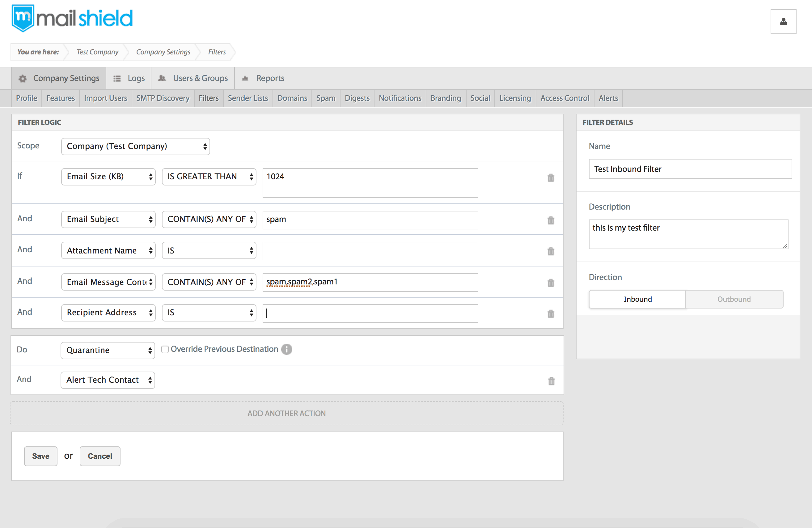812x528 pixels.
Task: Delete the Email Size condition row
Action: click(551, 177)
